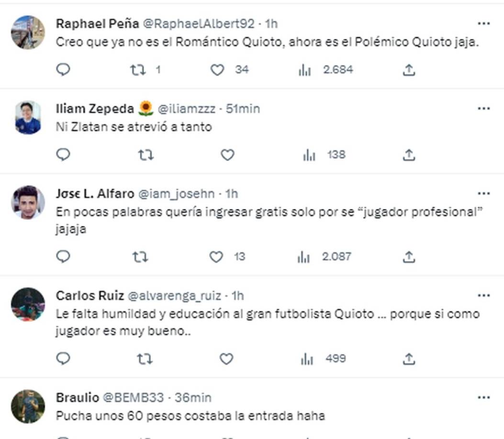The image size is (504, 439).
Task: Share Braulio's tweet via the share icon
Action: pos(408,437)
